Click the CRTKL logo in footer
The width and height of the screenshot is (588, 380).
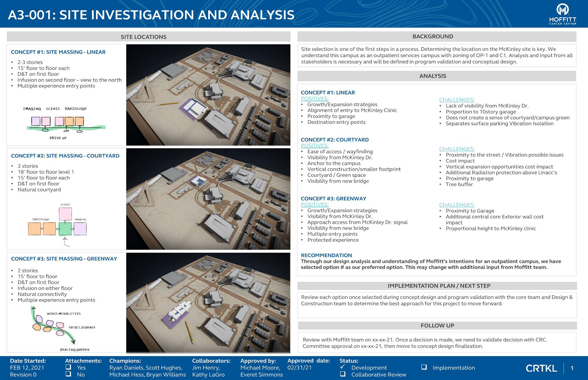point(541,368)
